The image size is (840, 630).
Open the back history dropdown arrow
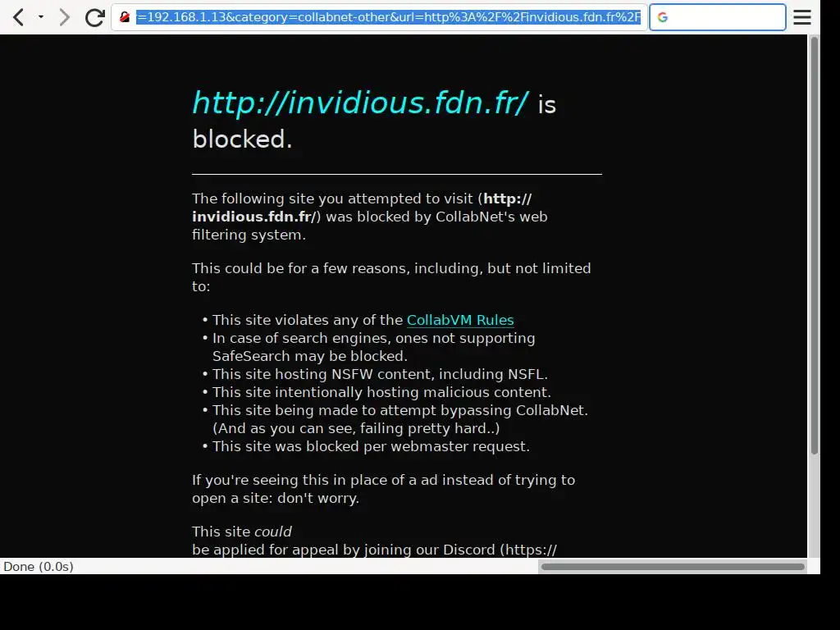41,17
